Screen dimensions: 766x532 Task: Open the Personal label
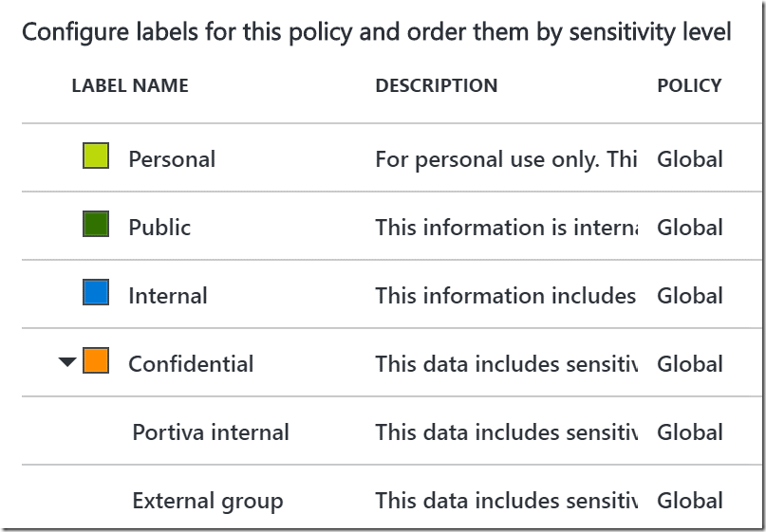(x=172, y=159)
